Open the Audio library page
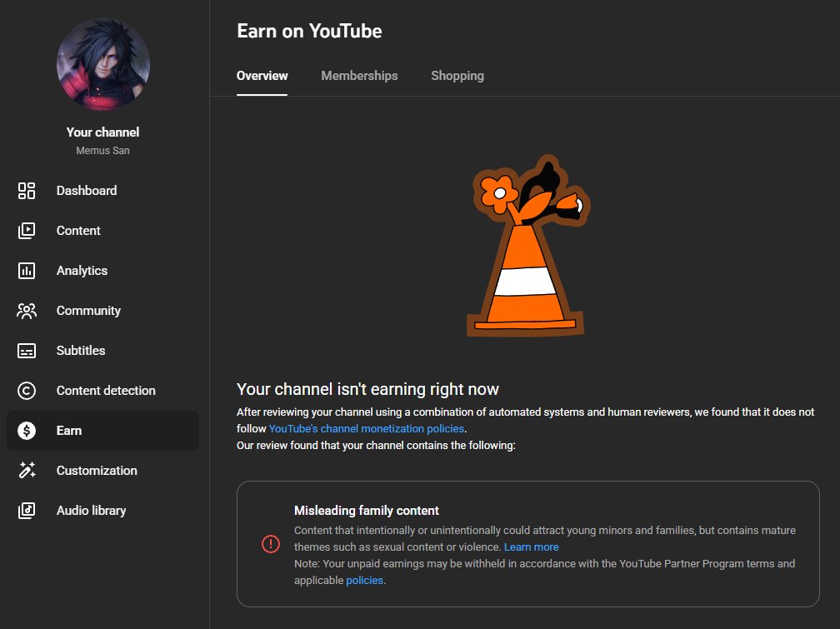 pyautogui.click(x=102, y=511)
